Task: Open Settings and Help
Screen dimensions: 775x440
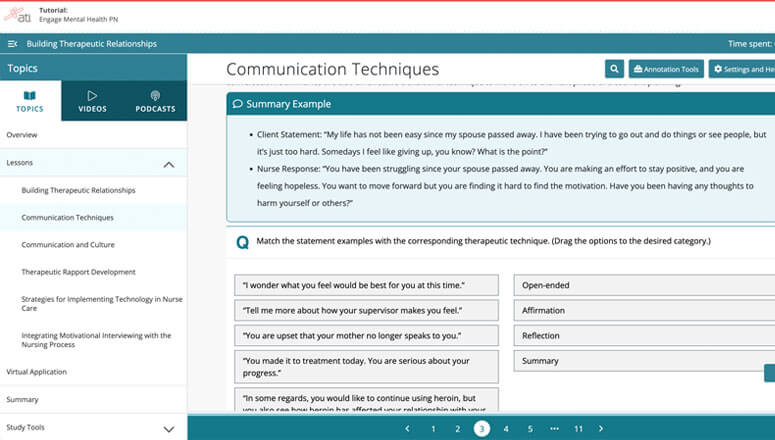Action: [x=742, y=69]
